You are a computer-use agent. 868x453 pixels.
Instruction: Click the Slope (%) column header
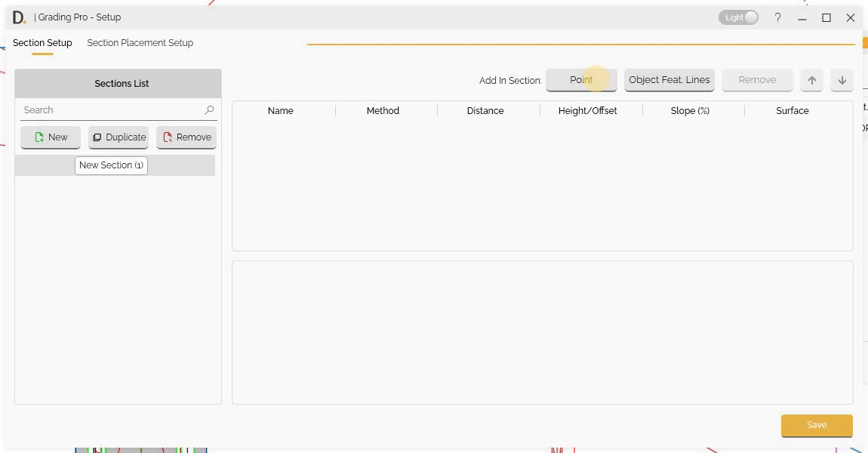tap(690, 111)
